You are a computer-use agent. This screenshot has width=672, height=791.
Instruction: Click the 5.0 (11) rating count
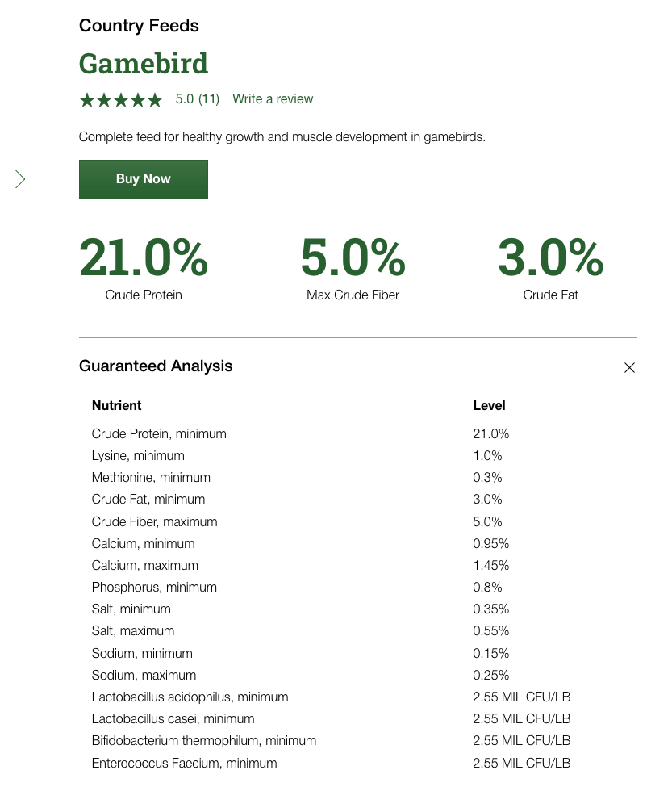coord(198,99)
